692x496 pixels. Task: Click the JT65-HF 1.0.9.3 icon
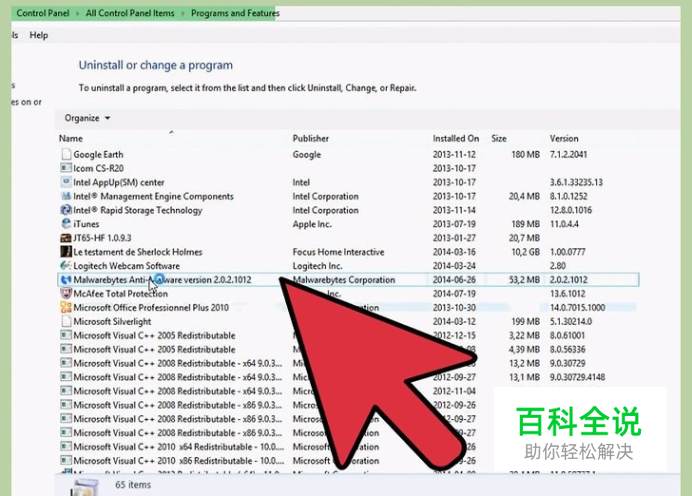click(66, 238)
